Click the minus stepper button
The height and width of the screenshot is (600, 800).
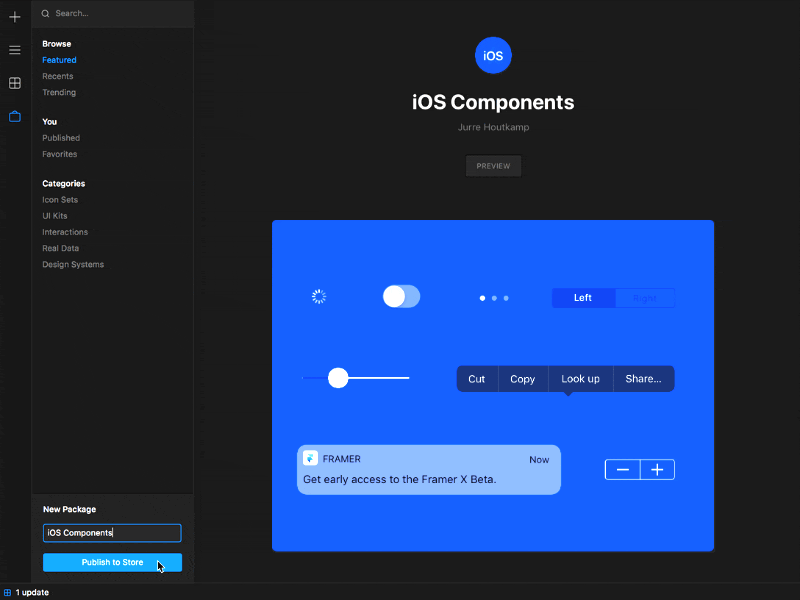[622, 469]
